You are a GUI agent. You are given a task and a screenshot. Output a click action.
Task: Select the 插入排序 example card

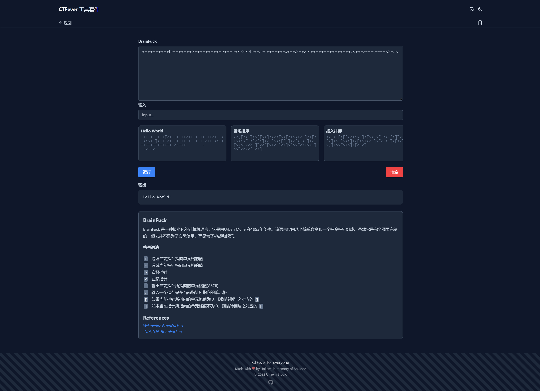point(363,143)
